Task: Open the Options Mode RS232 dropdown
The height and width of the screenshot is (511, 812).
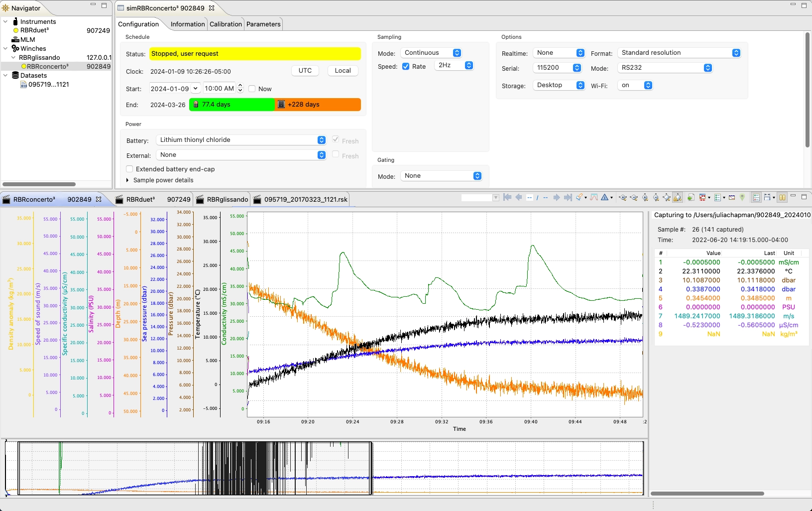Action: (665, 68)
